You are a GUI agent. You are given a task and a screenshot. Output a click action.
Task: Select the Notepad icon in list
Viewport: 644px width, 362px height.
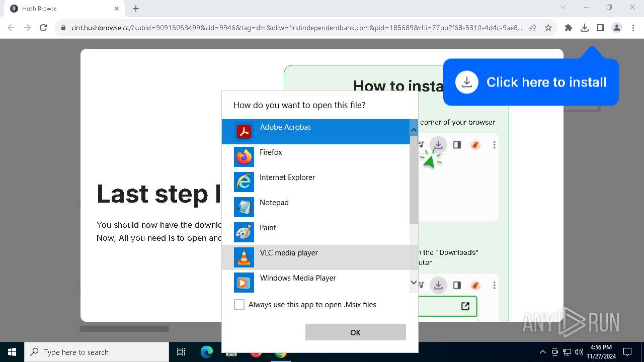click(244, 207)
